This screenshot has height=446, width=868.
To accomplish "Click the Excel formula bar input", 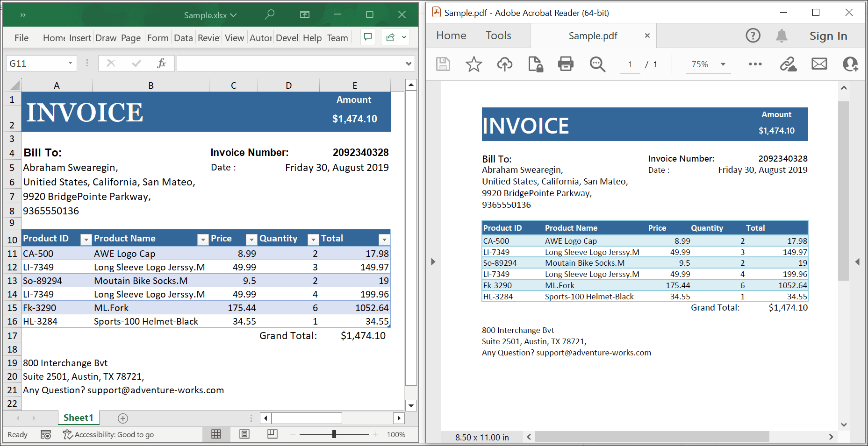I will coord(290,64).
